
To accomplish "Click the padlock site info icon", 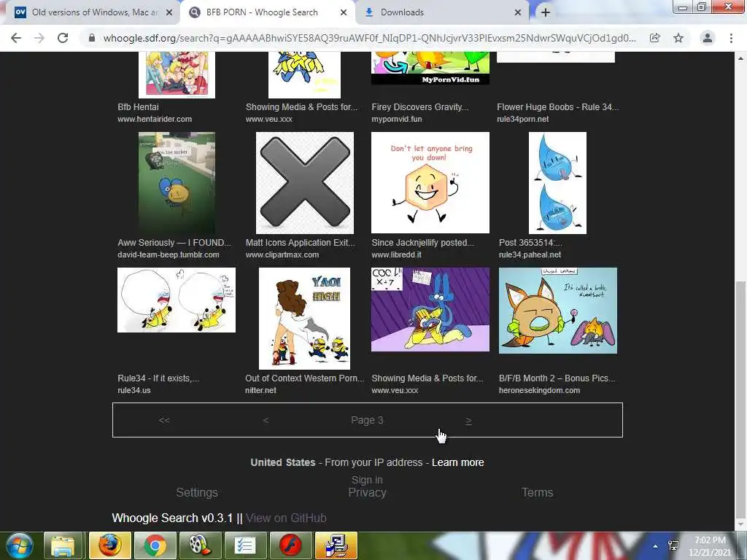I will (92, 38).
